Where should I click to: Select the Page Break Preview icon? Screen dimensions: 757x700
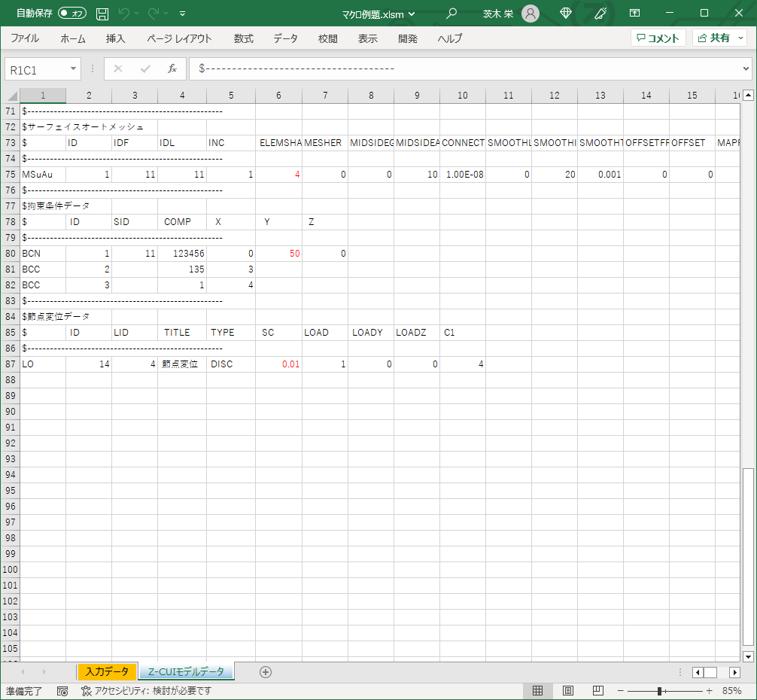pos(597,690)
